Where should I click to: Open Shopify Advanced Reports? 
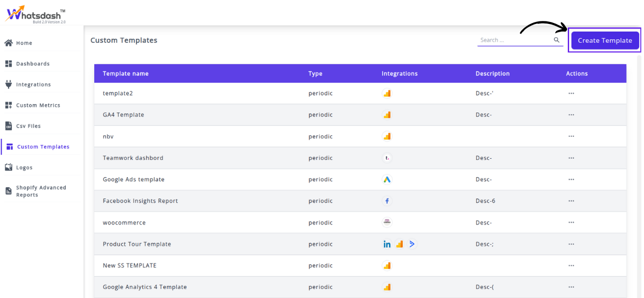(x=41, y=191)
